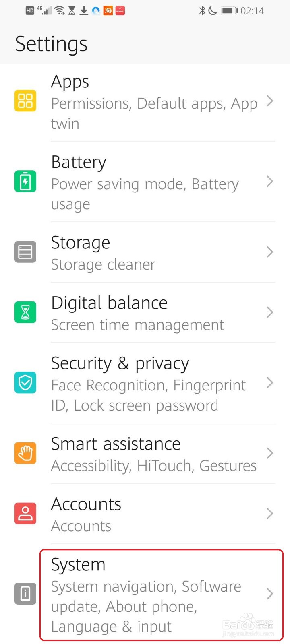Tap the yellow Apps grid icon
The image size is (290, 644).
click(x=25, y=101)
